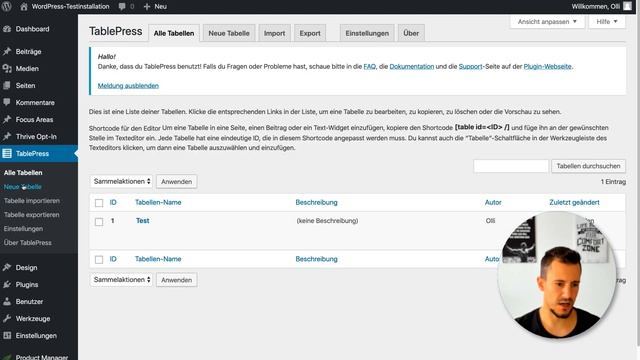640x360 pixels.
Task: Tick the select-all checkbox in table footer
Action: click(99, 260)
